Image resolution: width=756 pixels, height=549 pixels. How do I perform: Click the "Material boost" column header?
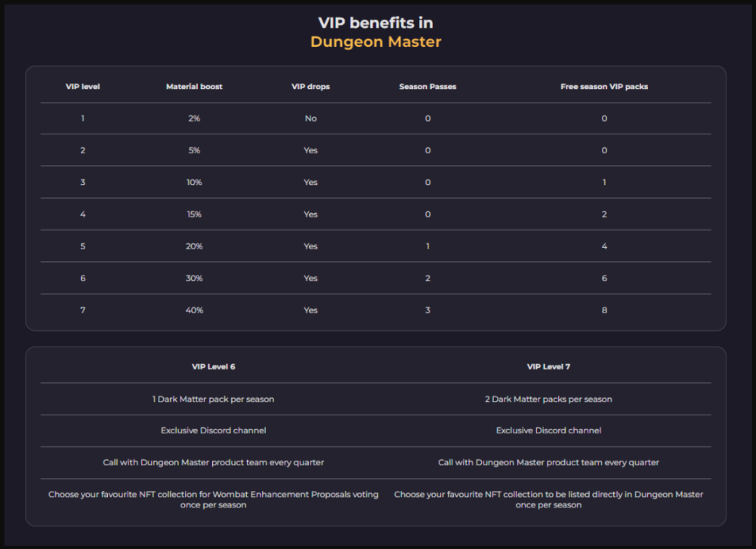tap(194, 87)
